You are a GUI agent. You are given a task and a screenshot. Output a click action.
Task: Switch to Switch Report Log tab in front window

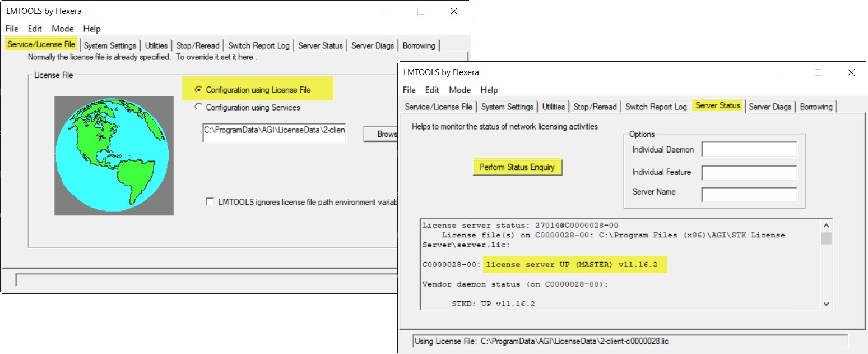(x=656, y=107)
